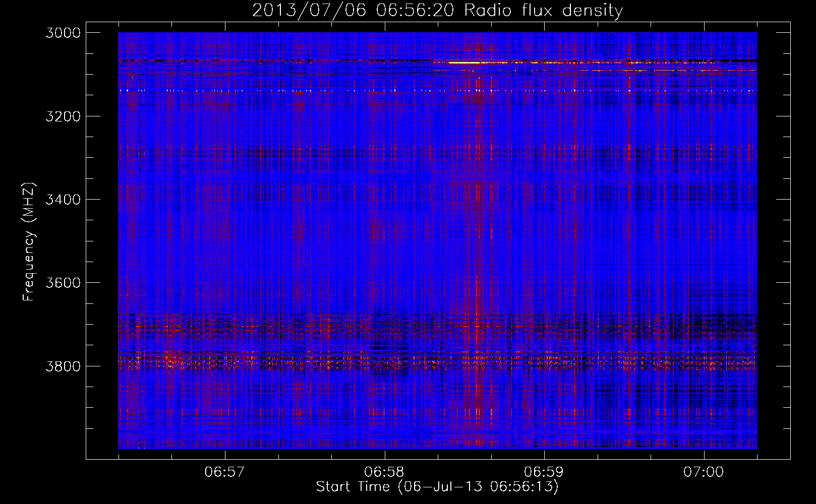Click the 06:57 time tick label

point(224,472)
